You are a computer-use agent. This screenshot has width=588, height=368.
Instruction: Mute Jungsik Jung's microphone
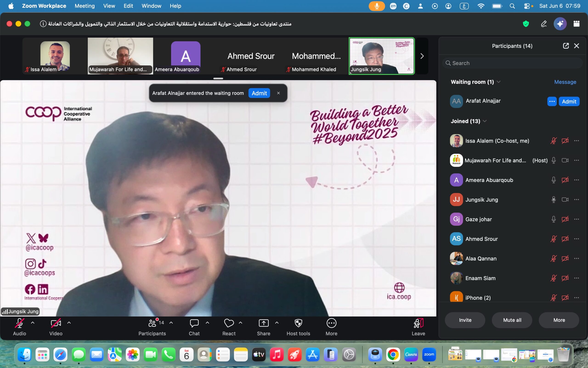click(x=554, y=200)
